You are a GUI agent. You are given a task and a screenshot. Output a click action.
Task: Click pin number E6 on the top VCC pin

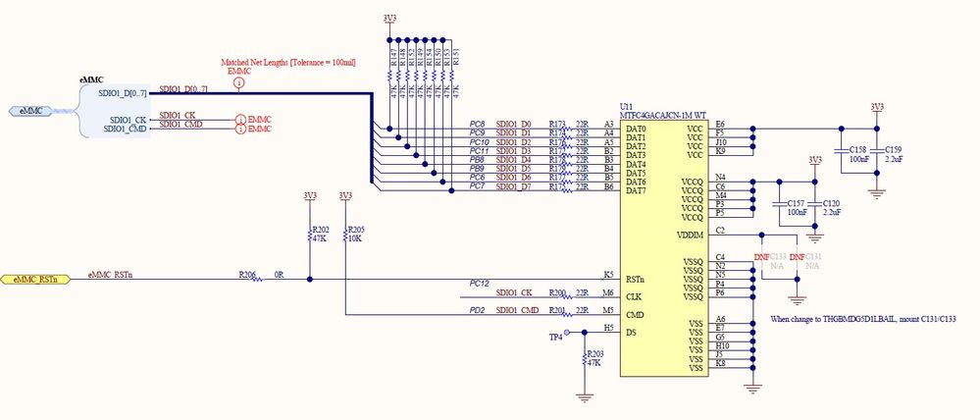(720, 124)
